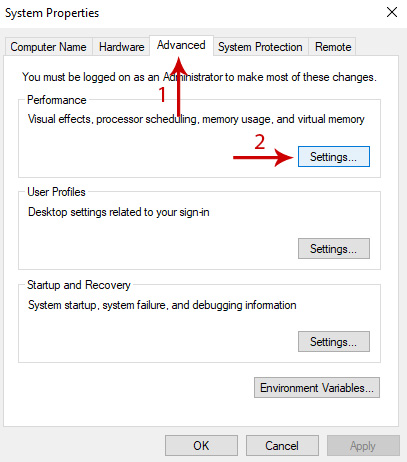The width and height of the screenshot is (407, 462).
Task: Dismiss dialog with Cancel button
Action: pos(282,445)
